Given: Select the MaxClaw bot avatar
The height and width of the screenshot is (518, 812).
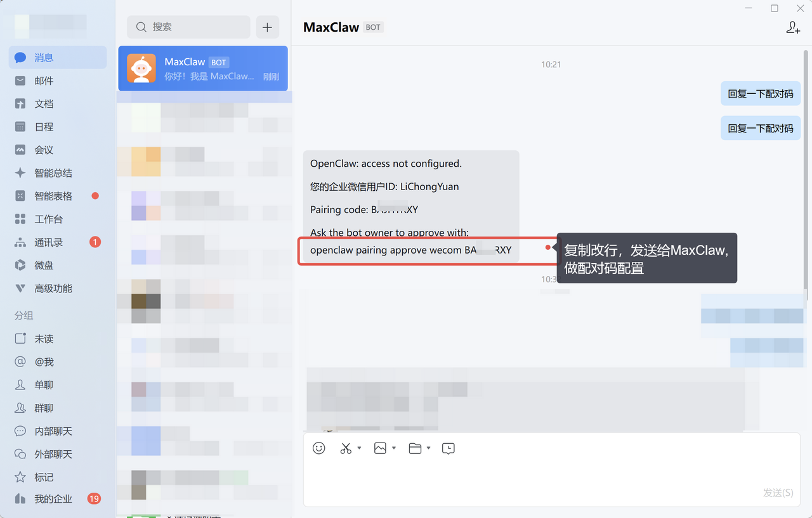Looking at the screenshot, I should 141,68.
